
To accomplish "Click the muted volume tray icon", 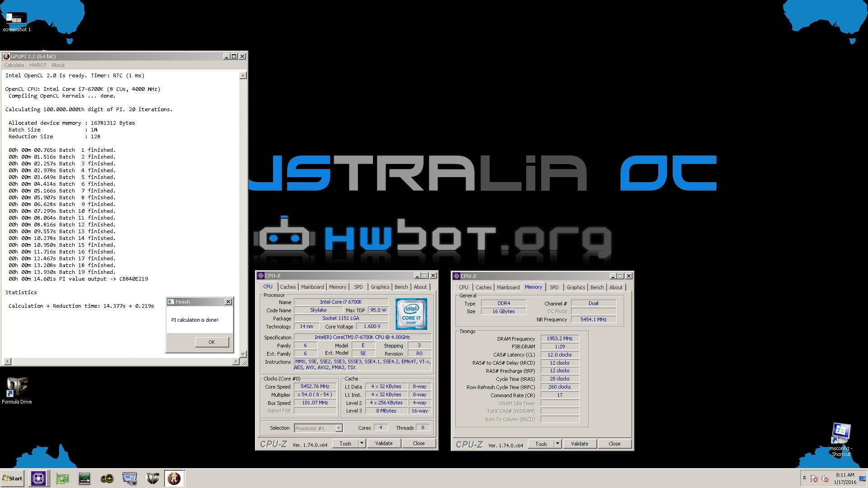I will [825, 479].
